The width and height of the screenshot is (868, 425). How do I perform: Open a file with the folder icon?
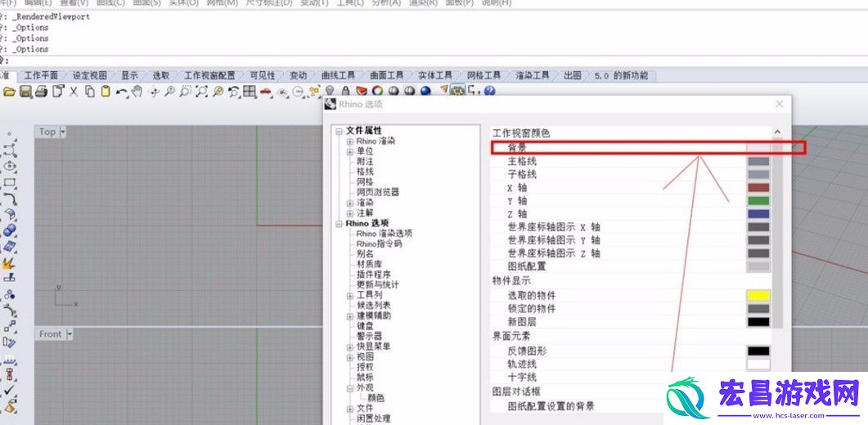point(10,92)
